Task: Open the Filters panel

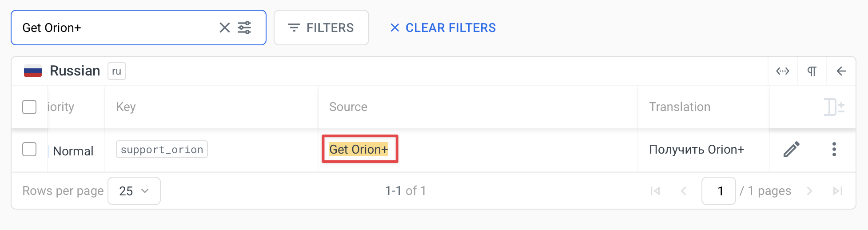Action: tap(321, 28)
